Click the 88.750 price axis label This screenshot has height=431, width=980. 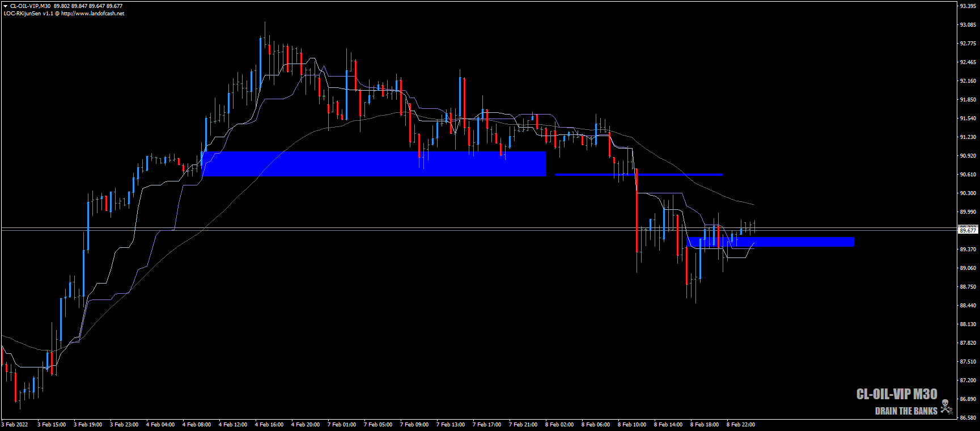pos(968,287)
